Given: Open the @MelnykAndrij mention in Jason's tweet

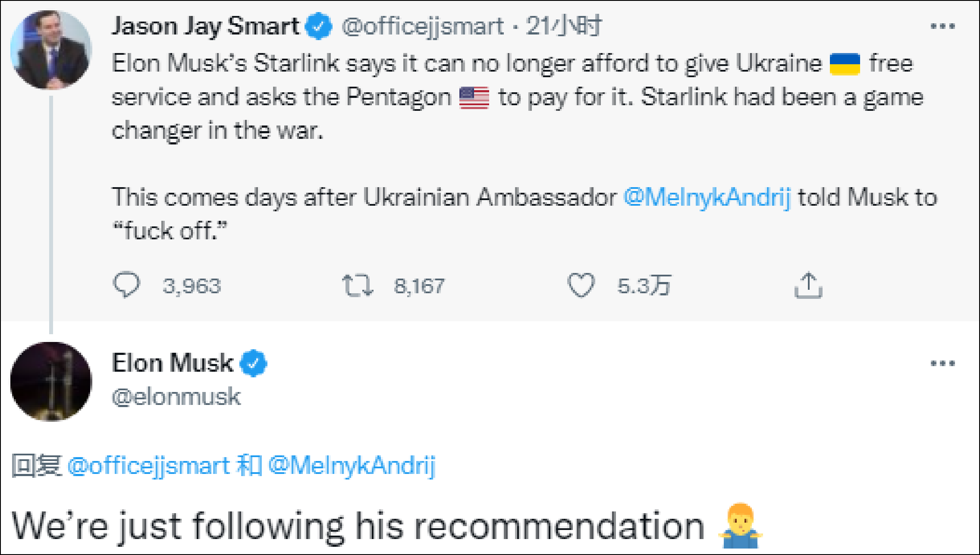Looking at the screenshot, I should click(707, 198).
